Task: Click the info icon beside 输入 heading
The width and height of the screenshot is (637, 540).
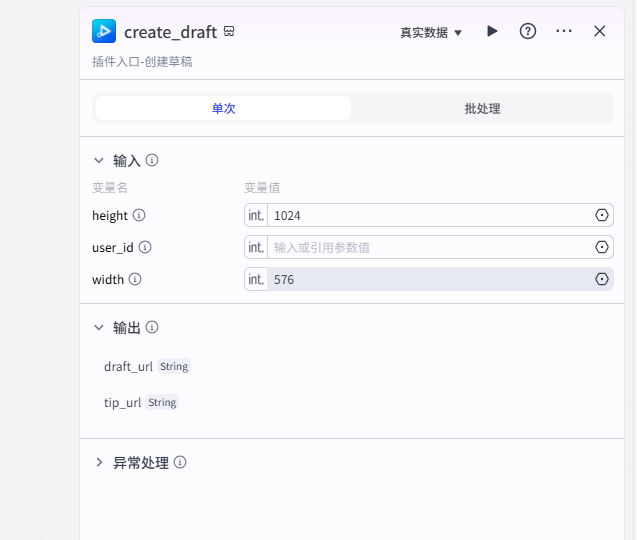Action: tap(152, 160)
